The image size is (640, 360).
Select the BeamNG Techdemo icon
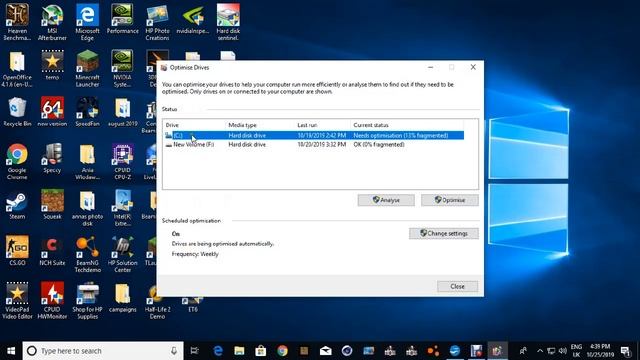[87, 254]
